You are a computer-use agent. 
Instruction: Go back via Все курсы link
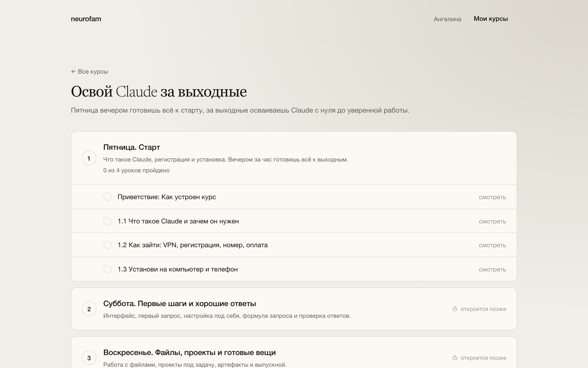tap(89, 72)
